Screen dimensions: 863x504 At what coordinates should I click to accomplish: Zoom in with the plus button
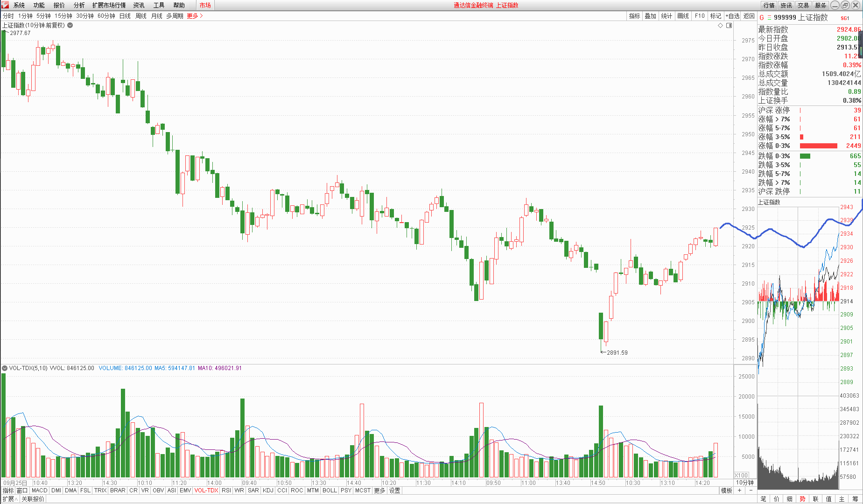(740, 490)
